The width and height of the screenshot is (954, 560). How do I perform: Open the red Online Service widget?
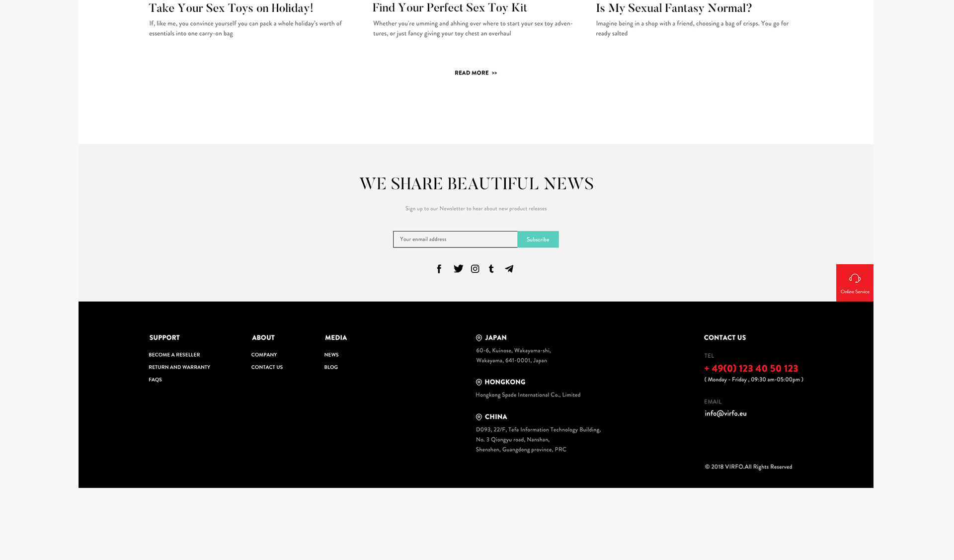(855, 283)
